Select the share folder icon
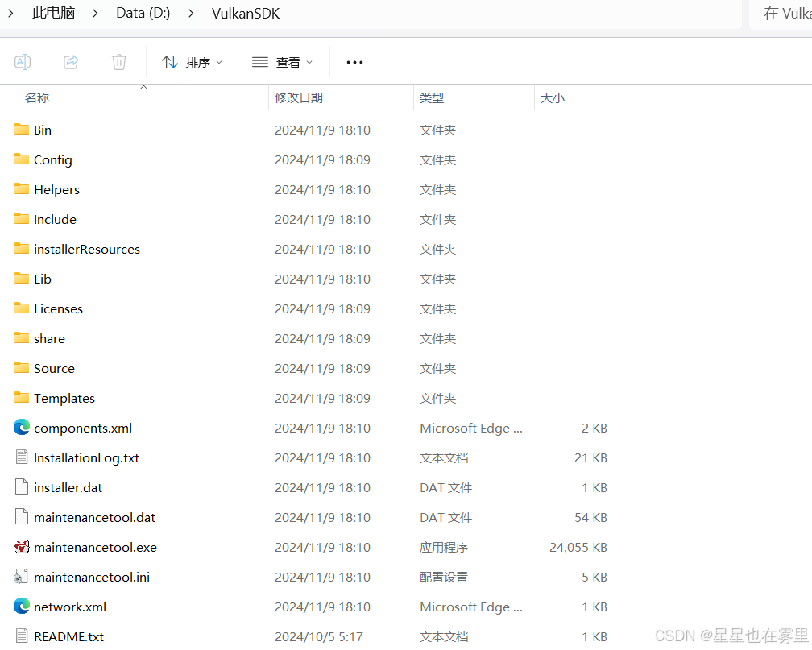The width and height of the screenshot is (812, 650). coord(22,337)
